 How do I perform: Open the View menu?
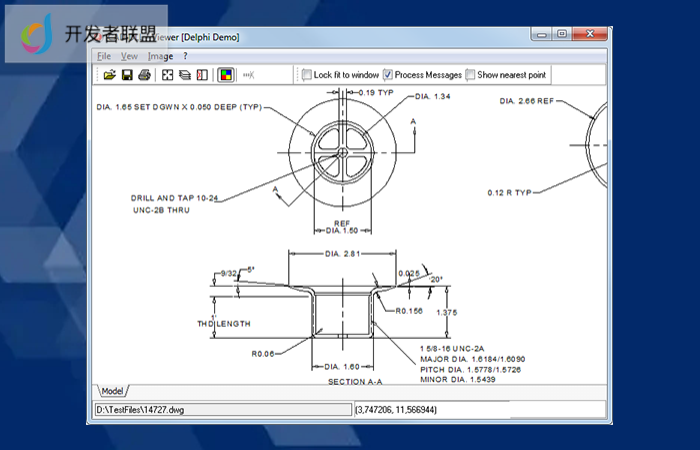pyautogui.click(x=130, y=56)
